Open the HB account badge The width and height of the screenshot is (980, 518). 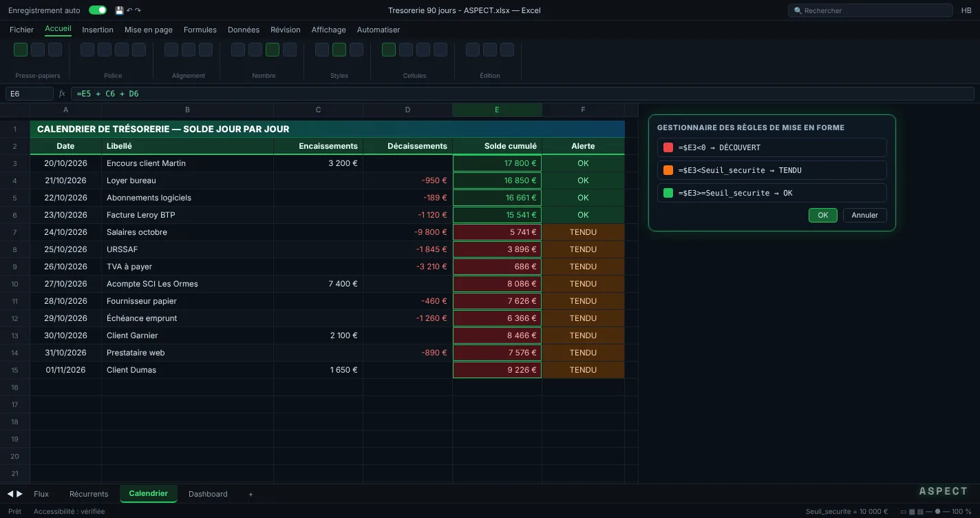(x=966, y=10)
